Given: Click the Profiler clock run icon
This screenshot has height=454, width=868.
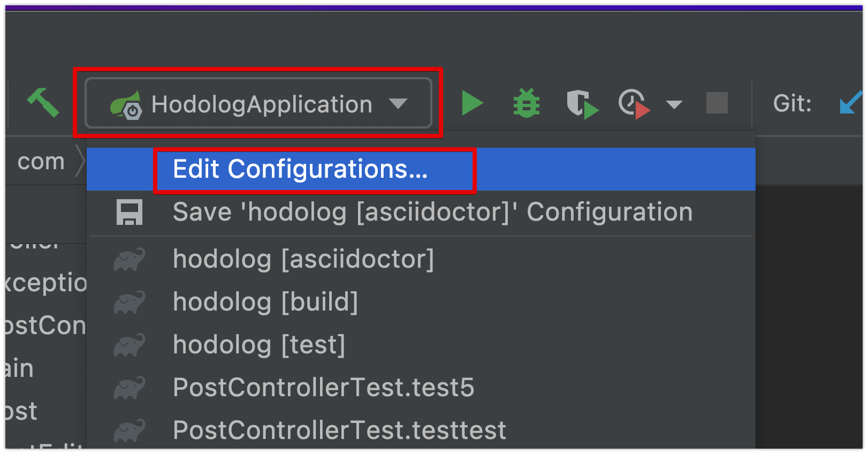Looking at the screenshot, I should click(634, 104).
